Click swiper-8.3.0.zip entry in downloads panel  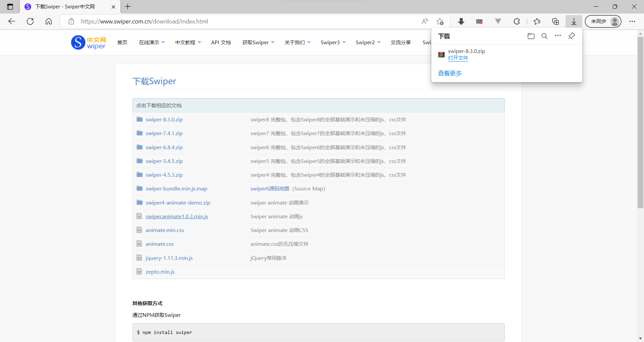[466, 51]
